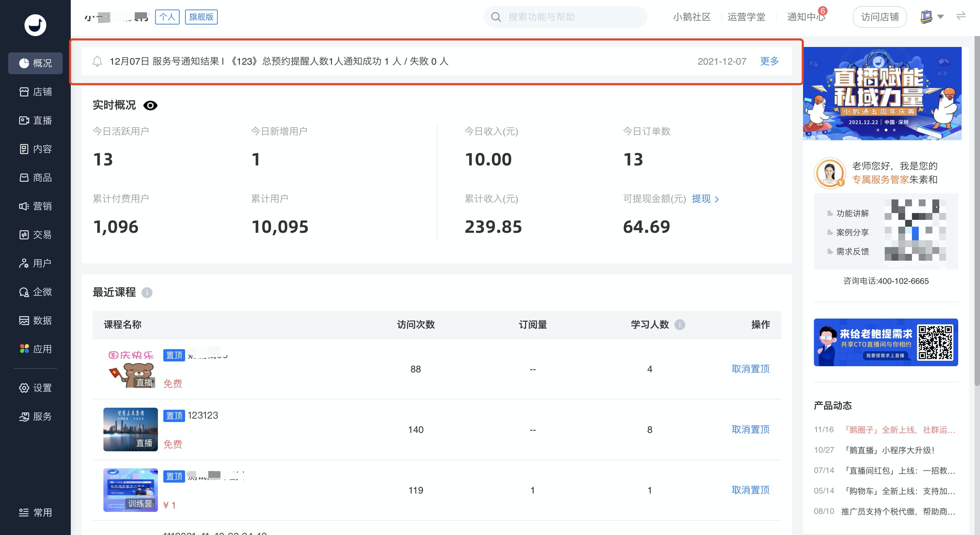Open the 12月07日 服务号通知结果 notice

point(279,61)
